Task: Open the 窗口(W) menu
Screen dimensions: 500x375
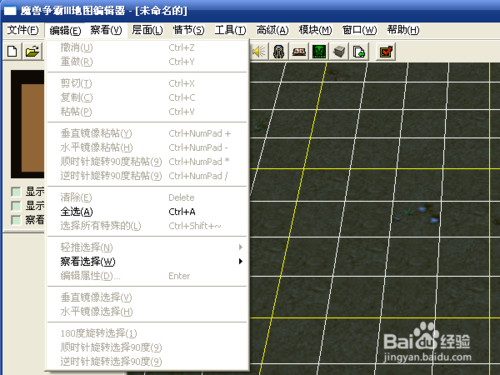Action: pos(359,30)
